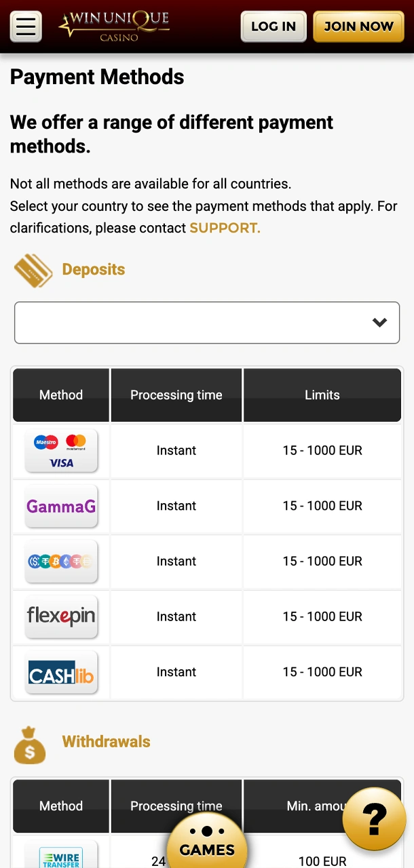The image size is (414, 868).
Task: Click the gold credit cards Deposits icon
Action: 33,270
